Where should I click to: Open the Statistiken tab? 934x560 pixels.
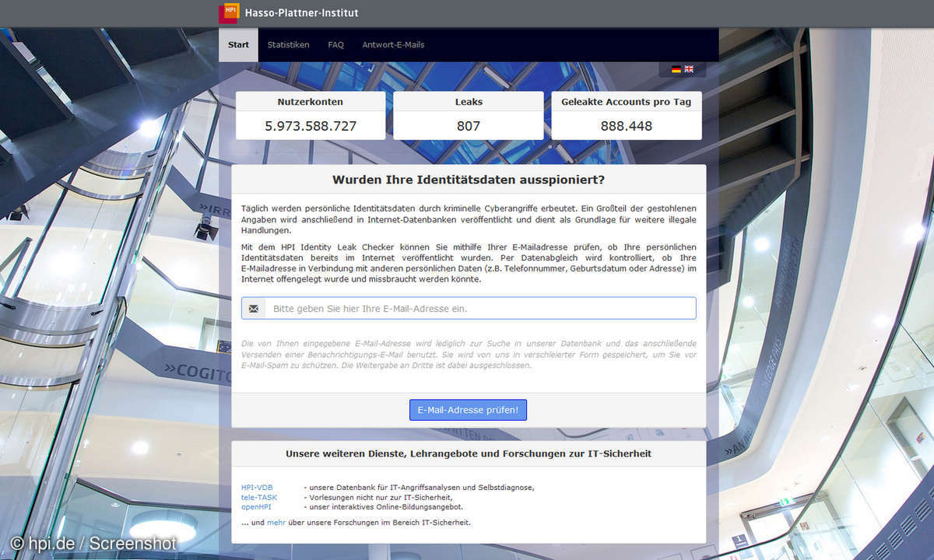288,45
